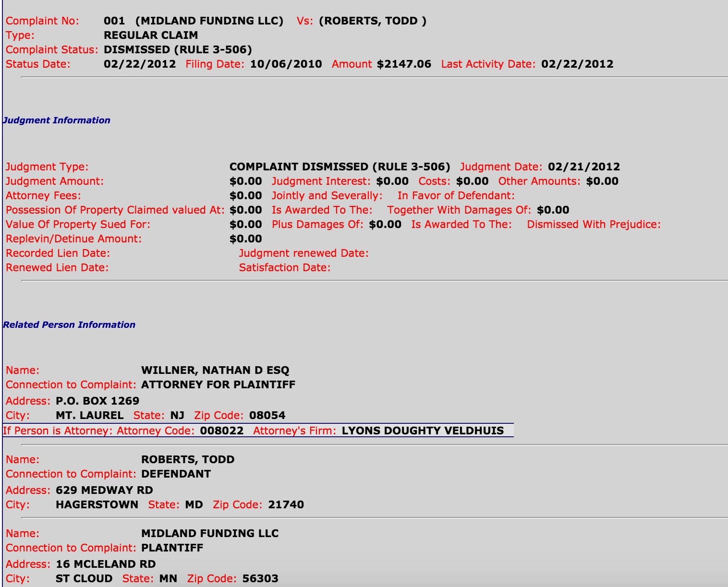The width and height of the screenshot is (728, 587).
Task: Select complaint number value 001
Action: [x=114, y=21]
